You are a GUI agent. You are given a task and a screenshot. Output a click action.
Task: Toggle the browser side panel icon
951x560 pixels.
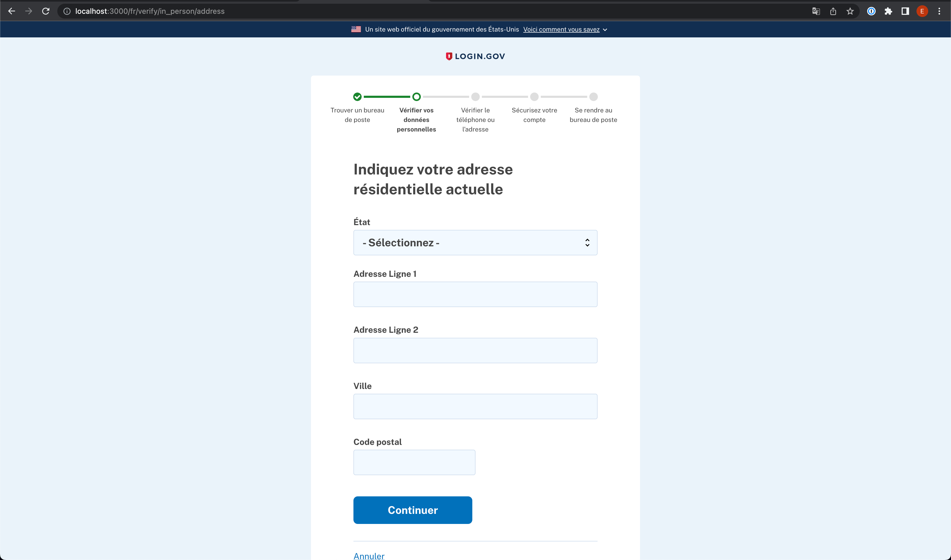905,11
